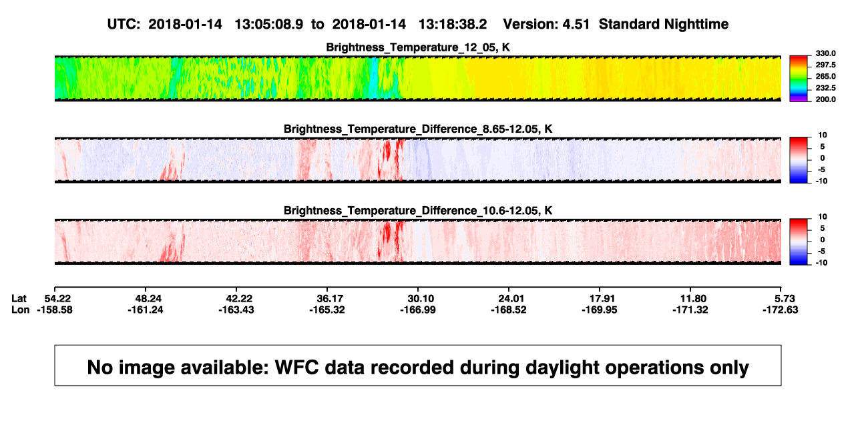Click the -10 label of 10.6-12.05 colorbar
Image resolution: width=868 pixels, height=445 pixels.
tap(821, 263)
